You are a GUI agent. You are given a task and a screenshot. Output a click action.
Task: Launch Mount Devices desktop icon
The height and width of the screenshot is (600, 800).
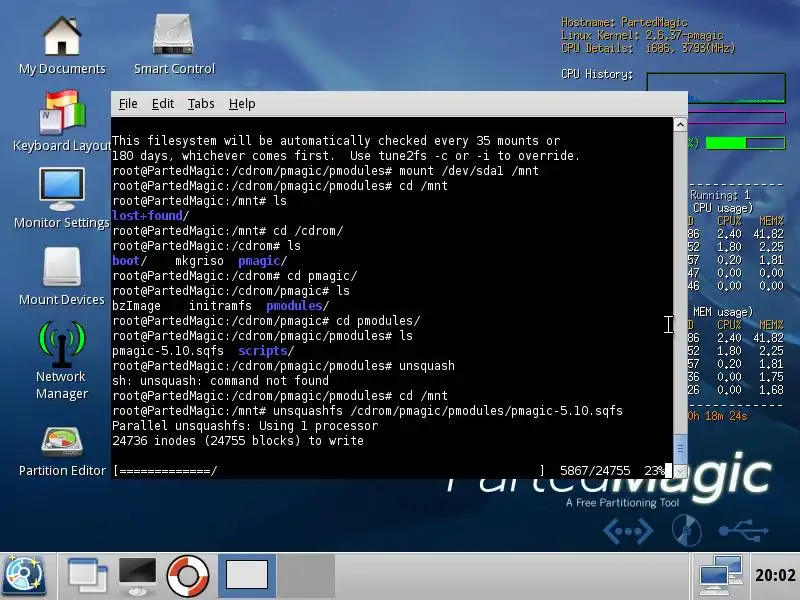tap(62, 276)
